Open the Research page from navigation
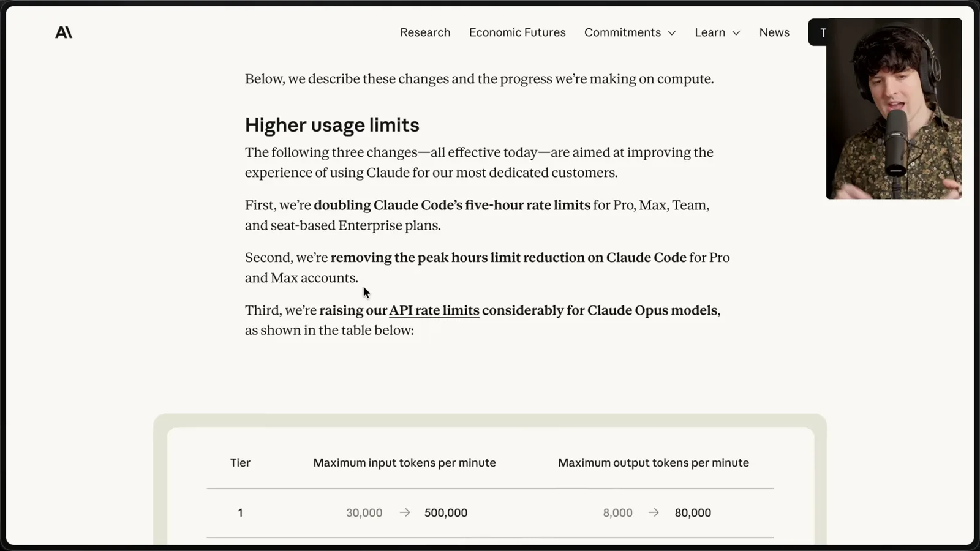Image resolution: width=980 pixels, height=551 pixels. pyautogui.click(x=425, y=32)
